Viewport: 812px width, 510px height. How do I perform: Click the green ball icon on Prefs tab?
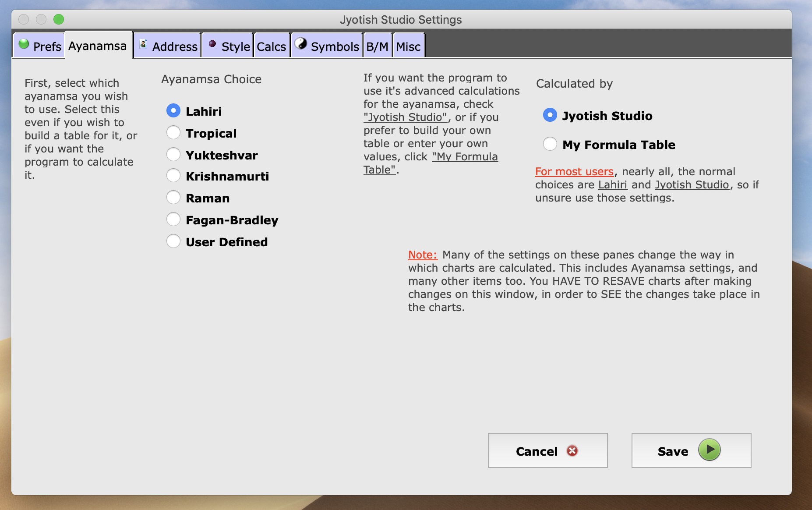click(x=24, y=44)
